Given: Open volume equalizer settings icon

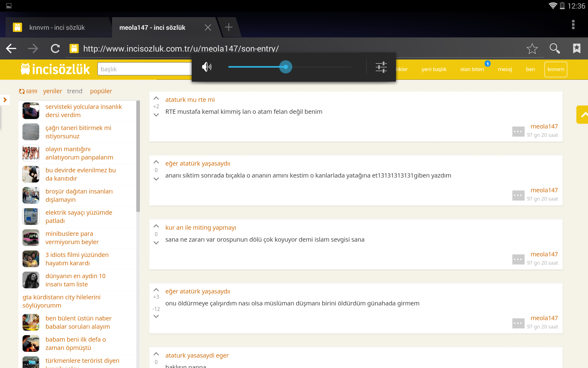Looking at the screenshot, I should [381, 67].
